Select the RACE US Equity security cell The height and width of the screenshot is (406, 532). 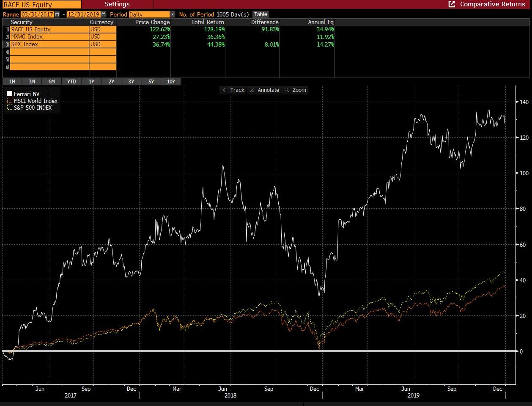49,29
